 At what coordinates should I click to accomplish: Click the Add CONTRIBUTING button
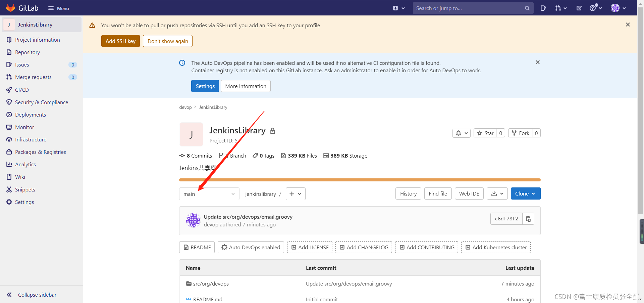point(427,247)
